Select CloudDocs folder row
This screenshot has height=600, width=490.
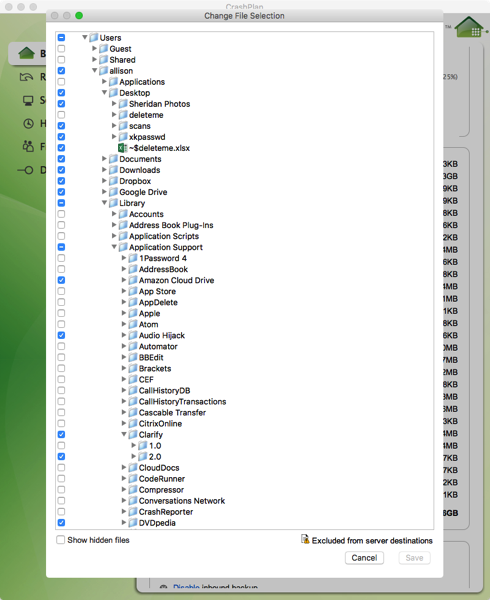tap(245, 468)
